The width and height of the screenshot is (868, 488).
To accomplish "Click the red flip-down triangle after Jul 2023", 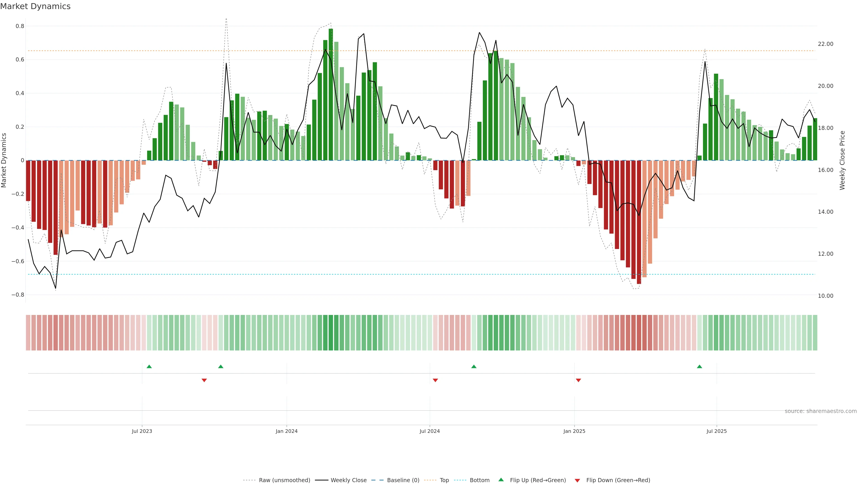I will coord(204,380).
